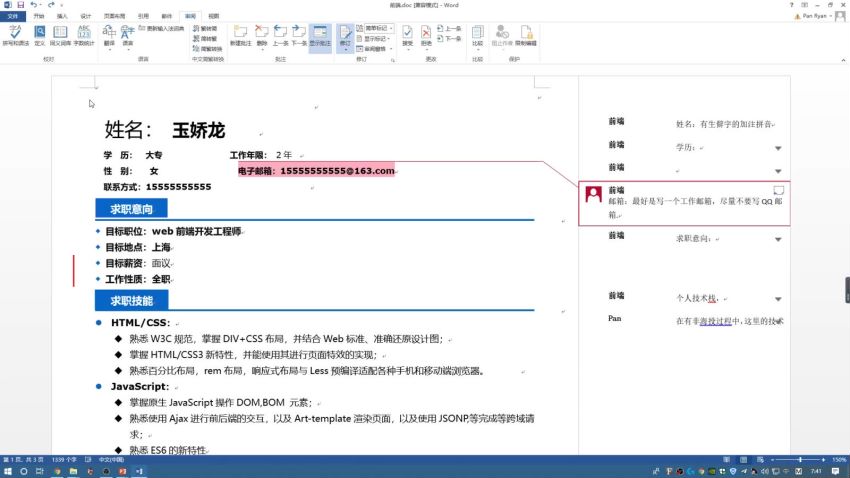Open Cortana search circle on taskbar
Image resolution: width=850 pixels, height=478 pixels.
[23, 471]
